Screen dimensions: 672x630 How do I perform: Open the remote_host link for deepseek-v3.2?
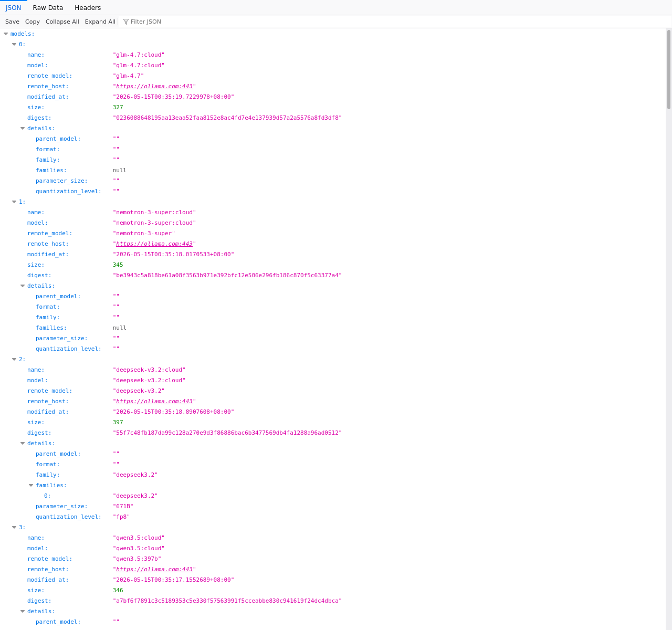coord(154,401)
